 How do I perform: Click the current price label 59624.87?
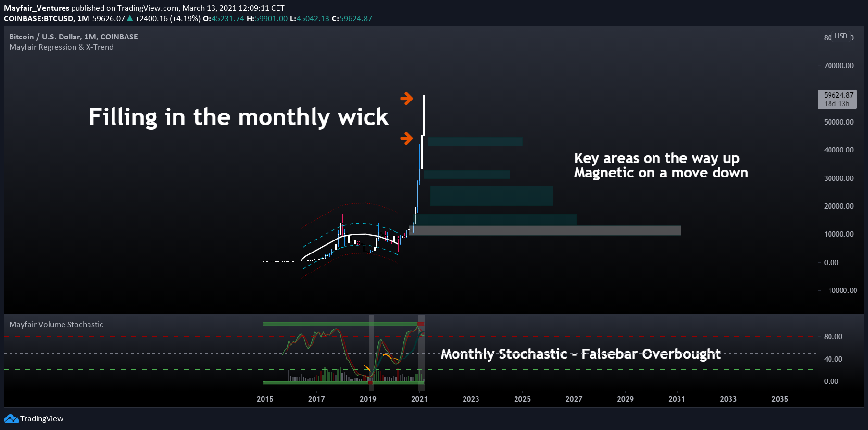coord(839,95)
